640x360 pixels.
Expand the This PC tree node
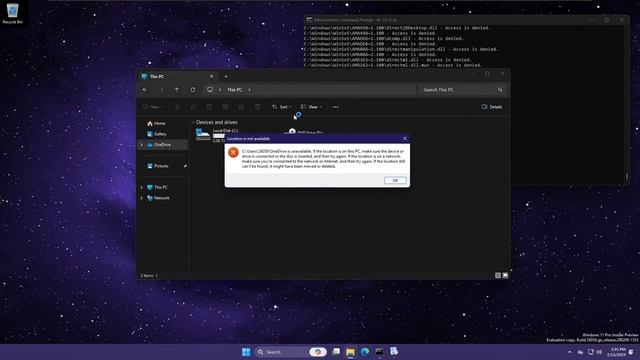coord(142,187)
